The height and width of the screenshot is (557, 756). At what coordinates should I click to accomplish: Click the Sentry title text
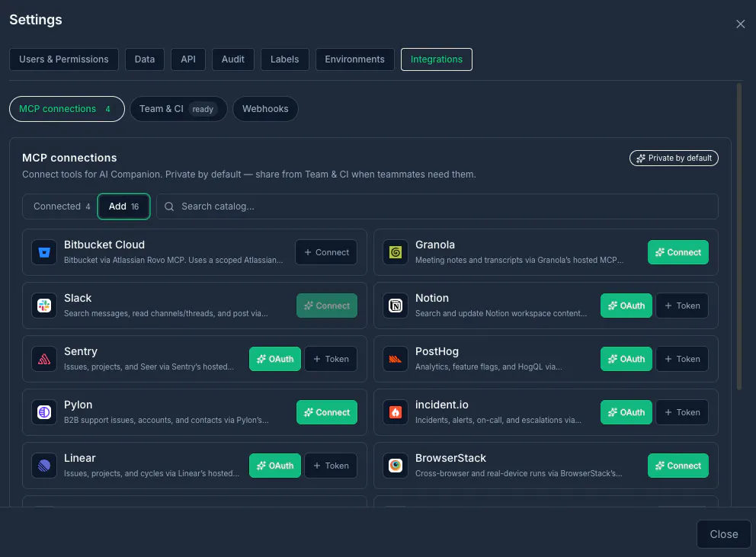coord(81,351)
